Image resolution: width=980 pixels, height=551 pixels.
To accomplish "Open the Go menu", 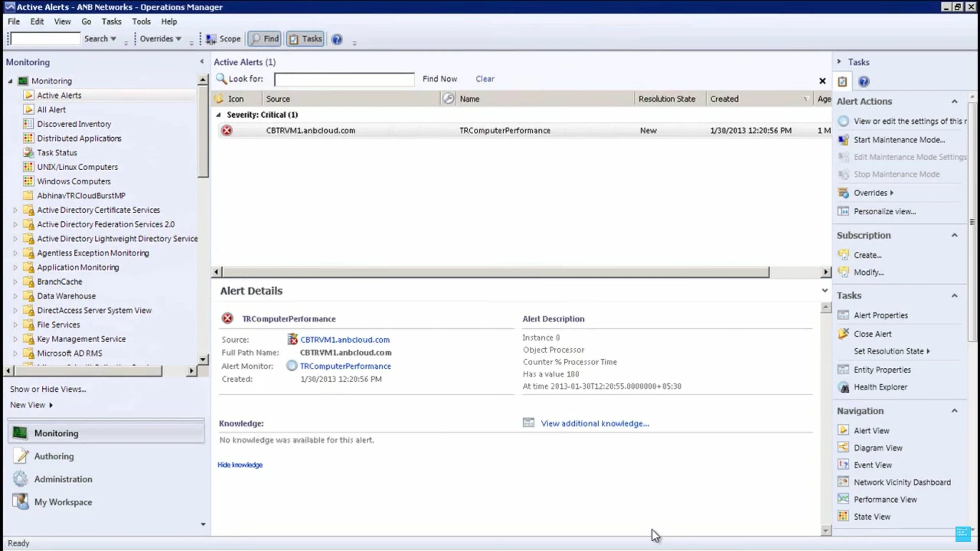I will coord(86,21).
